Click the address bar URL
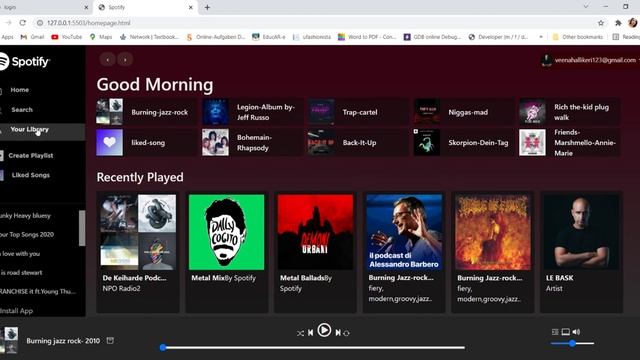640x360 pixels. [89, 23]
